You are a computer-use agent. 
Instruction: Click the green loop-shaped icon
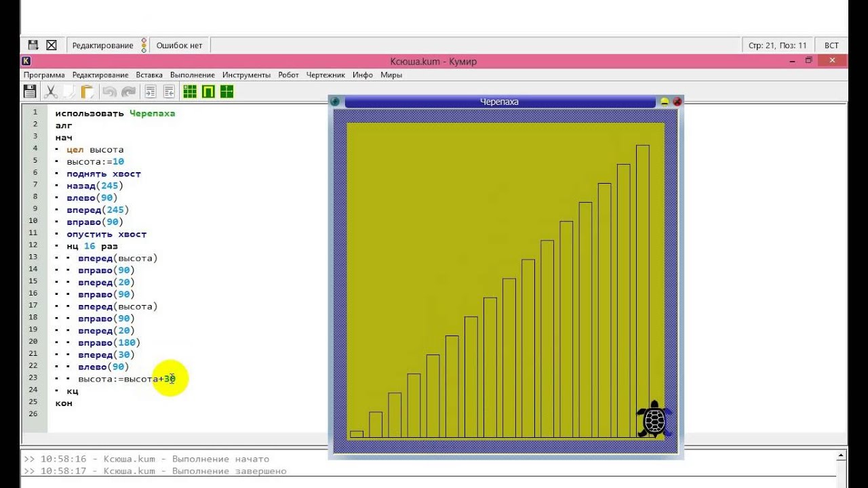(208, 91)
